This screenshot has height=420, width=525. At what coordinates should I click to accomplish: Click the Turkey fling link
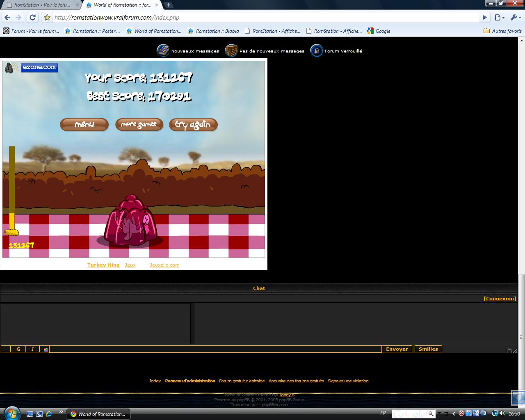(103, 265)
